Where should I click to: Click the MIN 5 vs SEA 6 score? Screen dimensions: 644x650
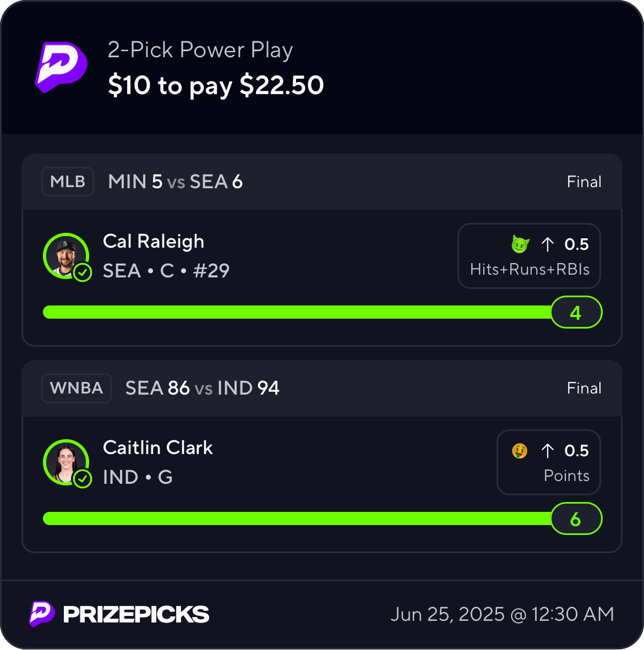(x=176, y=182)
